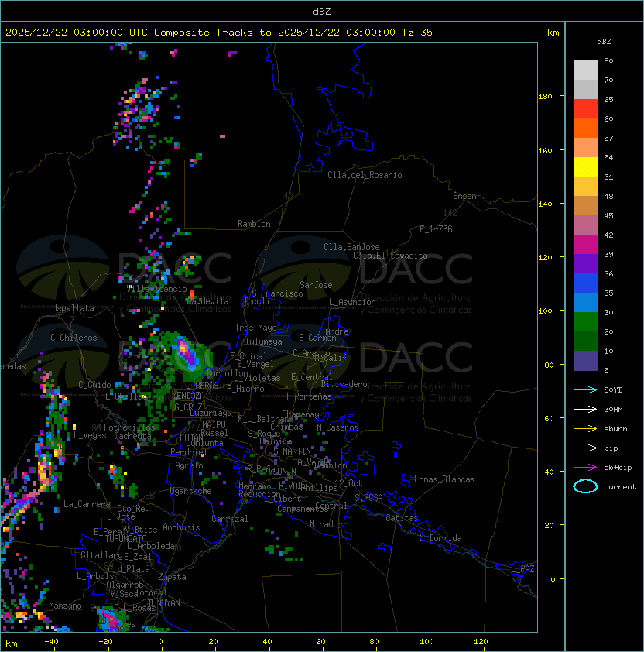644x652 pixels.
Task: Click the Potrerillos place label
Action: click(129, 427)
